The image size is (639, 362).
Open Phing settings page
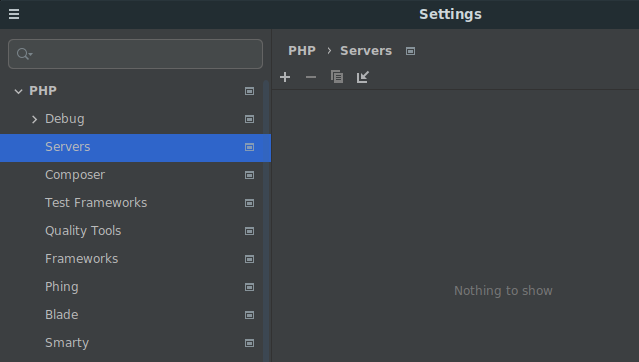pos(62,287)
